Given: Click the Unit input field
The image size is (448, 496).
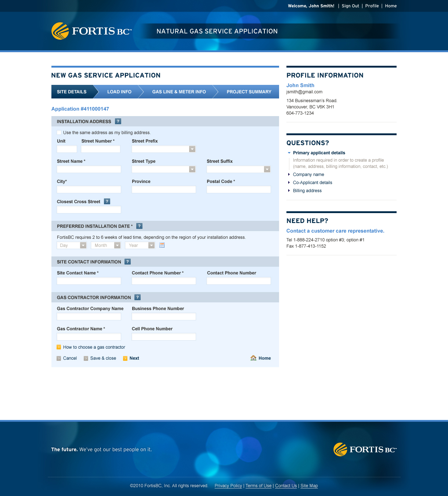Looking at the screenshot, I should (x=67, y=149).
